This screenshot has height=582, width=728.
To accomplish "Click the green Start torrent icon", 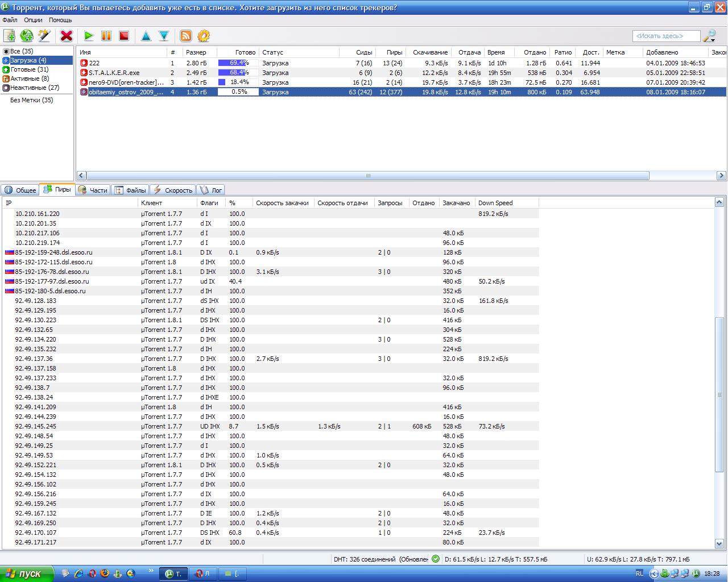I will [89, 36].
